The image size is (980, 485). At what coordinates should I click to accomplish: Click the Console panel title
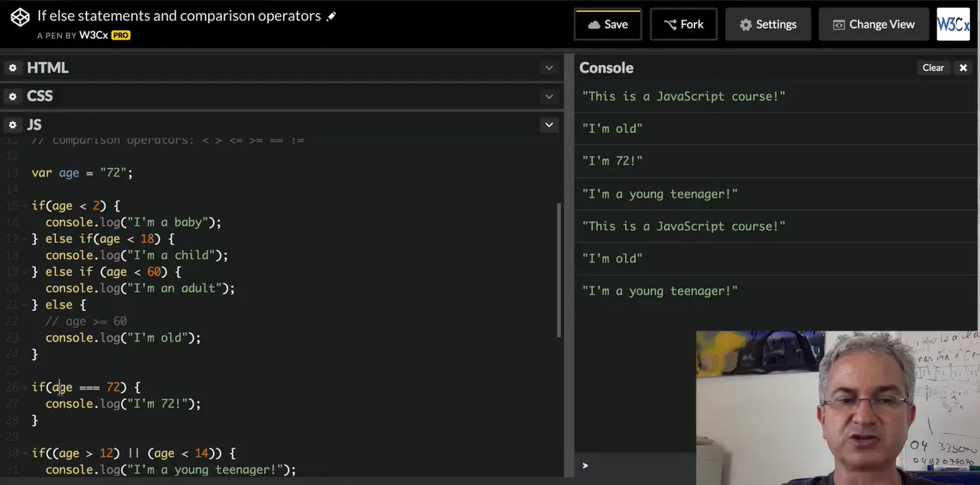point(606,68)
